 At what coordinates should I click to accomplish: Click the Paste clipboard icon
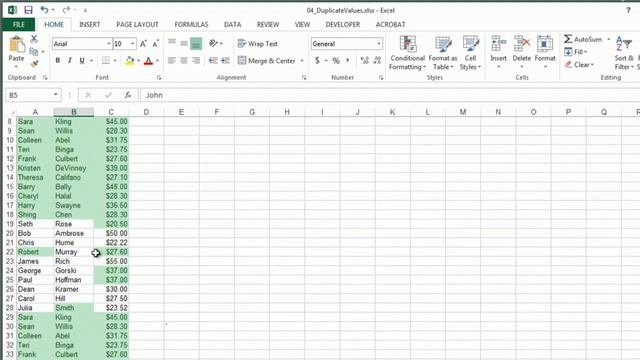[17, 44]
